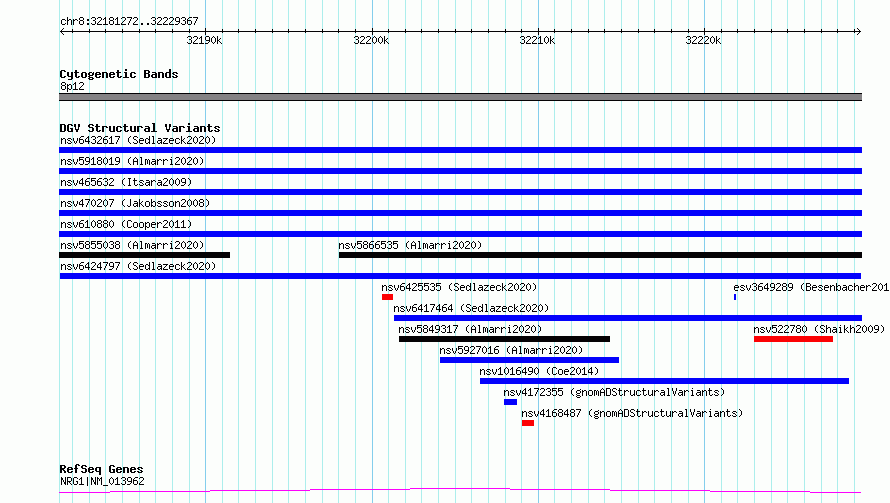Click the tiny blue marker for esv3649289
890x503 pixels.
735,297
